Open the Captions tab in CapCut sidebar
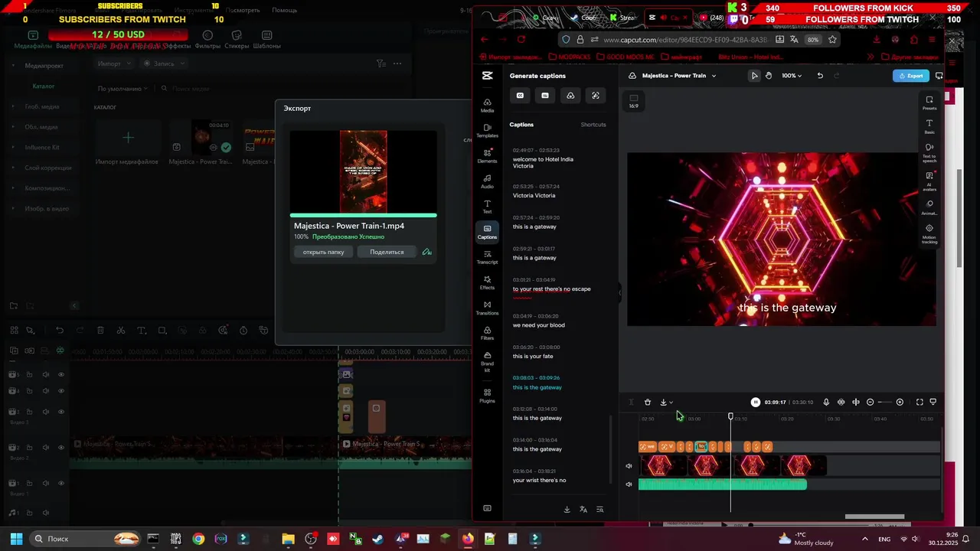The image size is (980, 551). [487, 232]
